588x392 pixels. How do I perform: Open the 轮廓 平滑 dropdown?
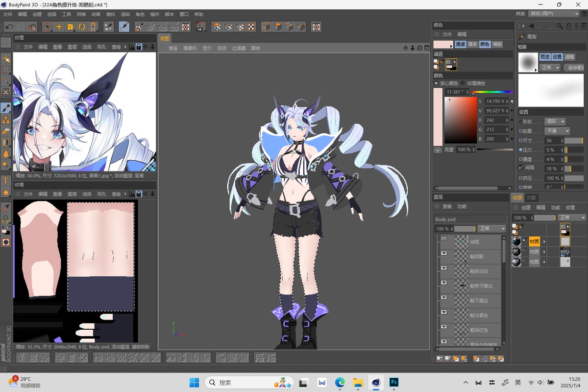tap(558, 131)
